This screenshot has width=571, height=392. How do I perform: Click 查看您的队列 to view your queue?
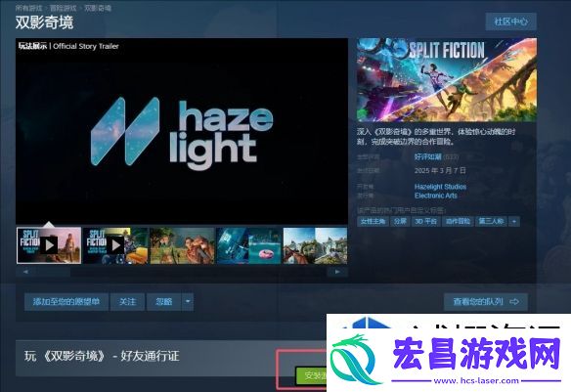pyautogui.click(x=486, y=302)
